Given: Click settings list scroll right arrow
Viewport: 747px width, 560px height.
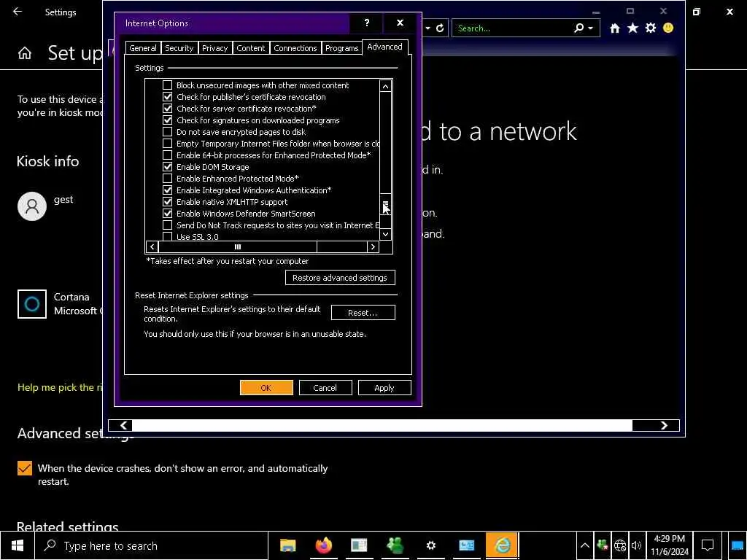Looking at the screenshot, I should click(373, 246).
